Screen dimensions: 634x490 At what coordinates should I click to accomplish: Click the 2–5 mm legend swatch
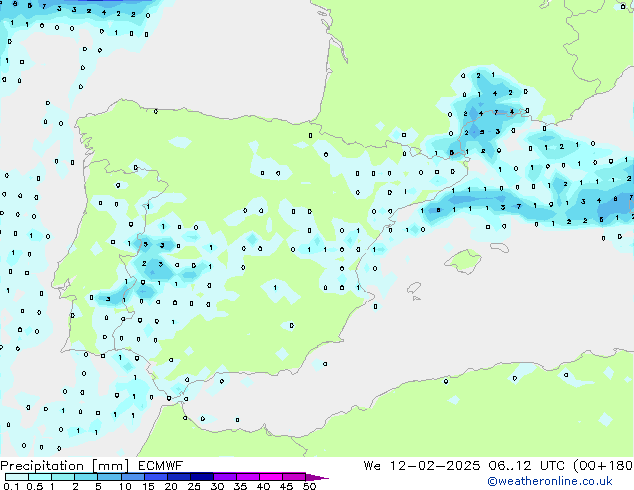(86, 477)
